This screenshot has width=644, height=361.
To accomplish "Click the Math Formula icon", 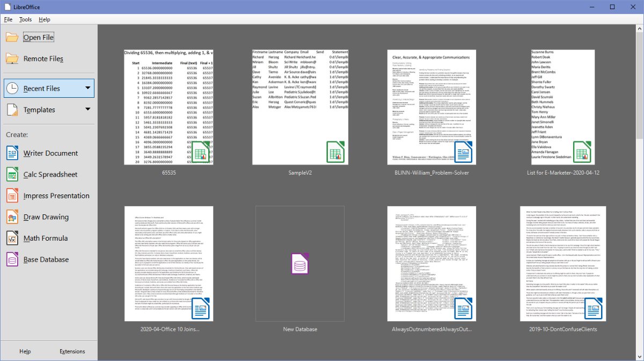I will point(12,239).
